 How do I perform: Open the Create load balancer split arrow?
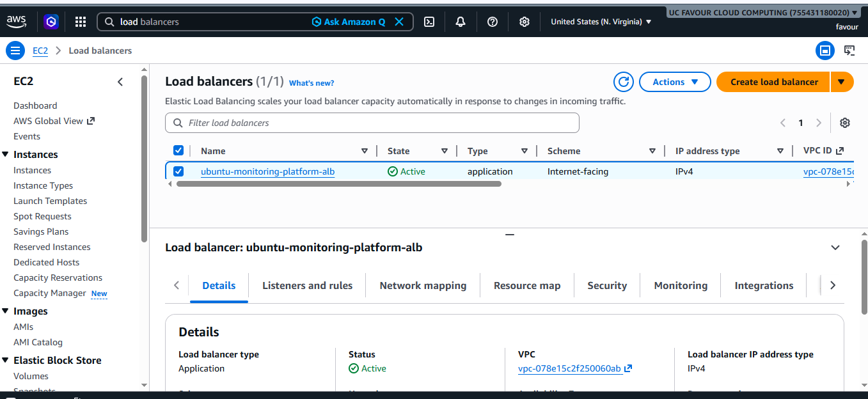[842, 82]
